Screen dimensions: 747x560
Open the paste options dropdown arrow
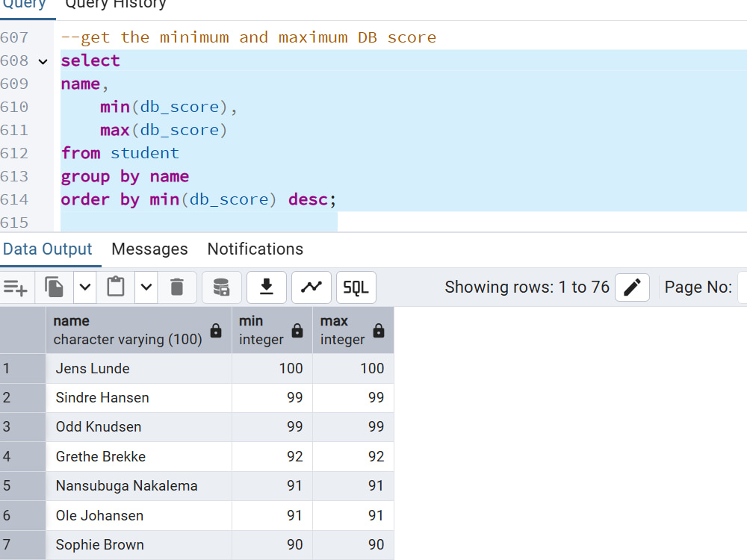146,287
